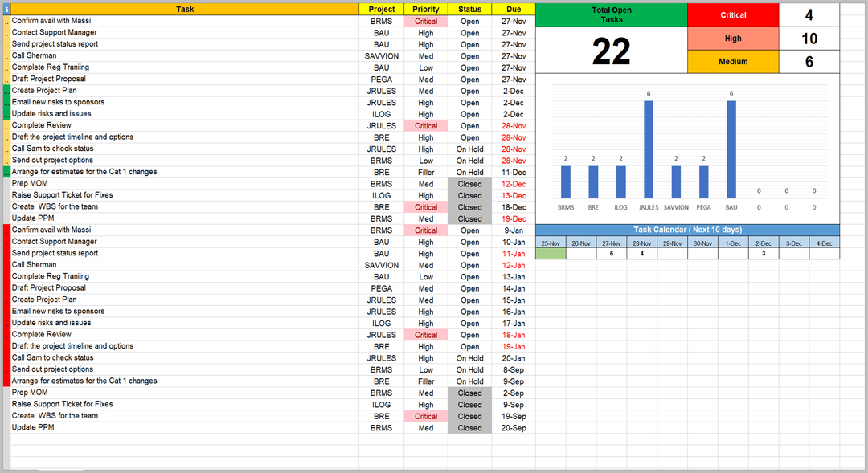The width and height of the screenshot is (868, 473).
Task: Select the Project column header
Action: click(382, 10)
